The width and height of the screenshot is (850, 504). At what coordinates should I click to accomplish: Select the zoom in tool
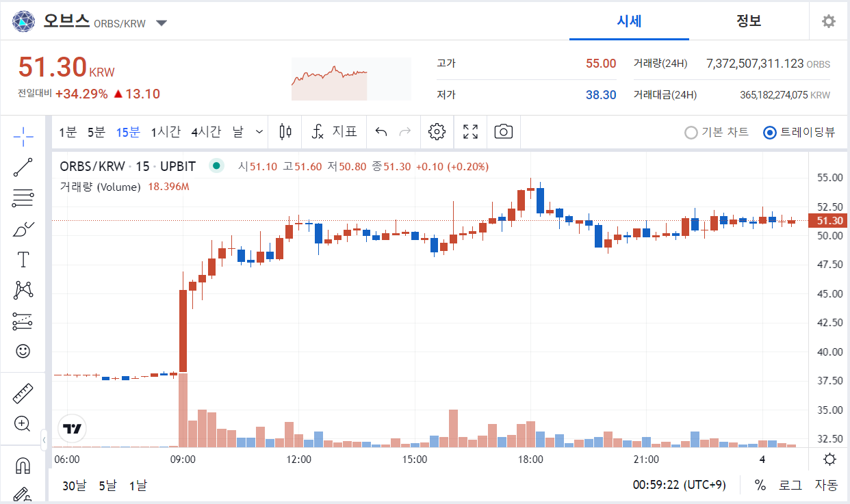pyautogui.click(x=23, y=424)
